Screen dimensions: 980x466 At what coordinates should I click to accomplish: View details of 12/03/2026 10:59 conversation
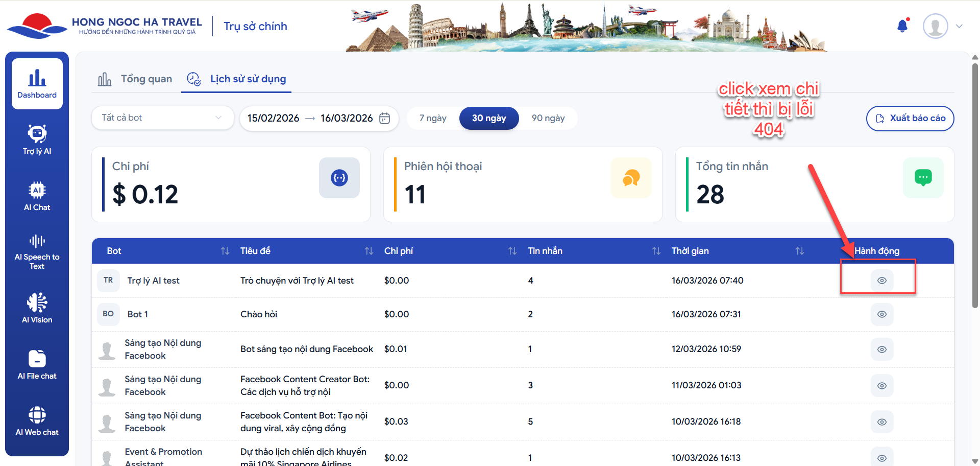[x=881, y=349]
